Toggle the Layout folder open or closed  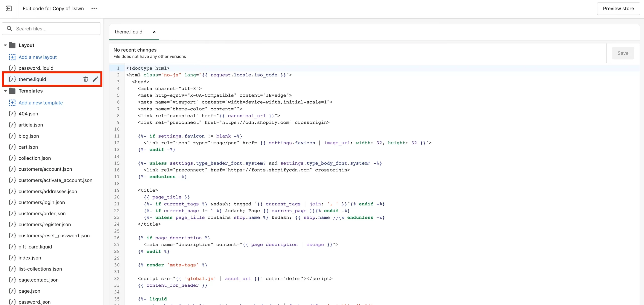click(5, 45)
